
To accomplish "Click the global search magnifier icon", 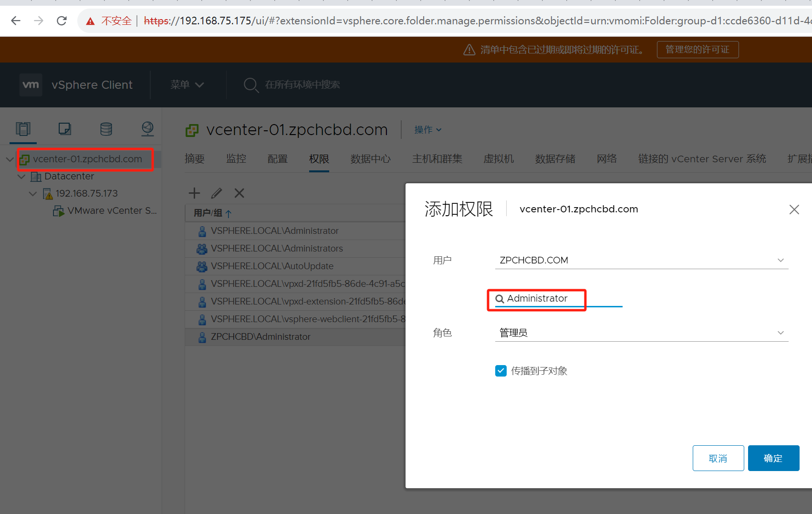I will click(251, 85).
